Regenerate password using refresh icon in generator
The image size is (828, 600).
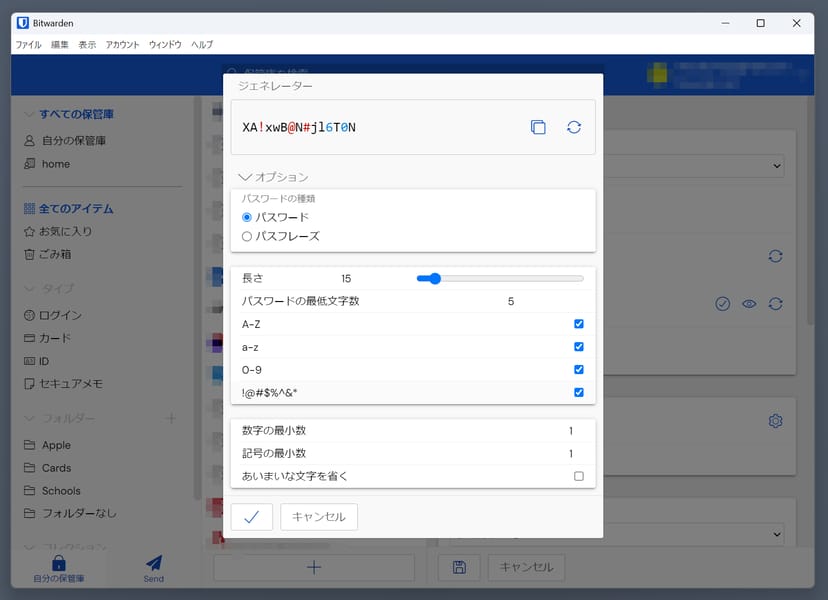click(574, 127)
